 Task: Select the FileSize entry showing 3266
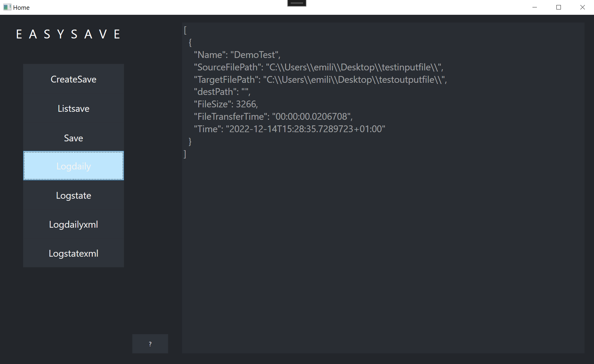pyautogui.click(x=226, y=104)
